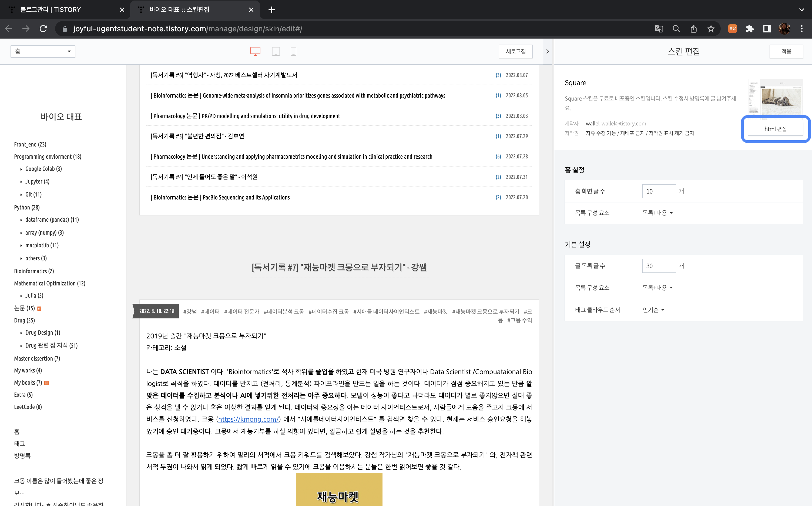Open 태그 클라우드 순서 dropdown

click(653, 310)
